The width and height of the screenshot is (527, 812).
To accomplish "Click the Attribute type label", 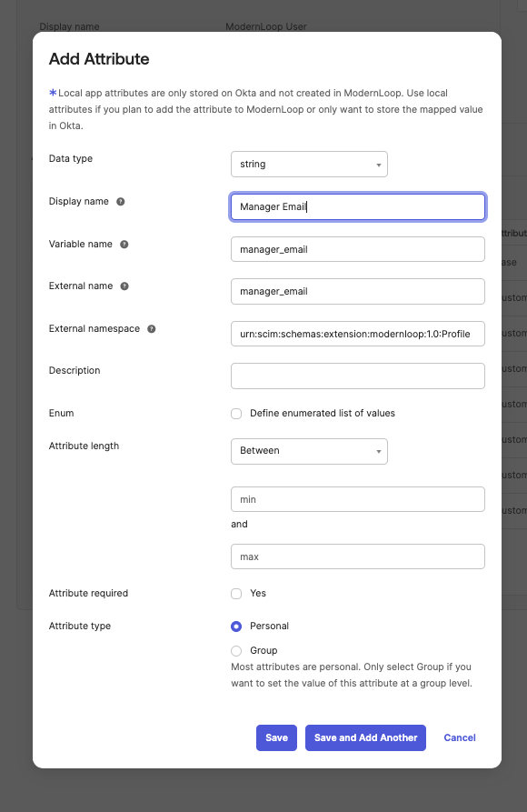I will (x=80, y=627).
